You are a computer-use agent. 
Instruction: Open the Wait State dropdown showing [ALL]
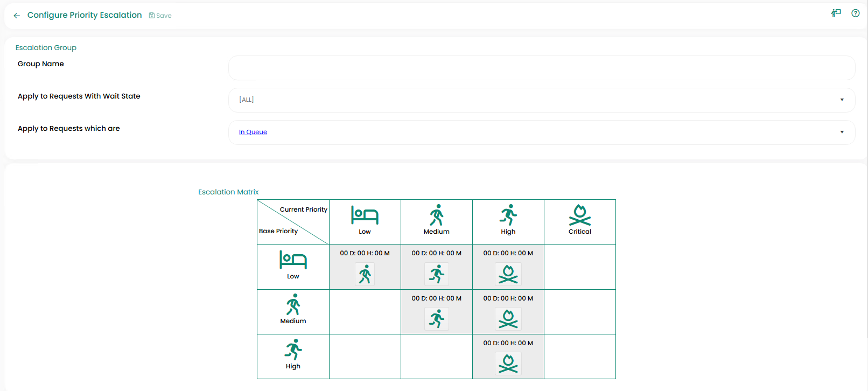click(x=541, y=100)
